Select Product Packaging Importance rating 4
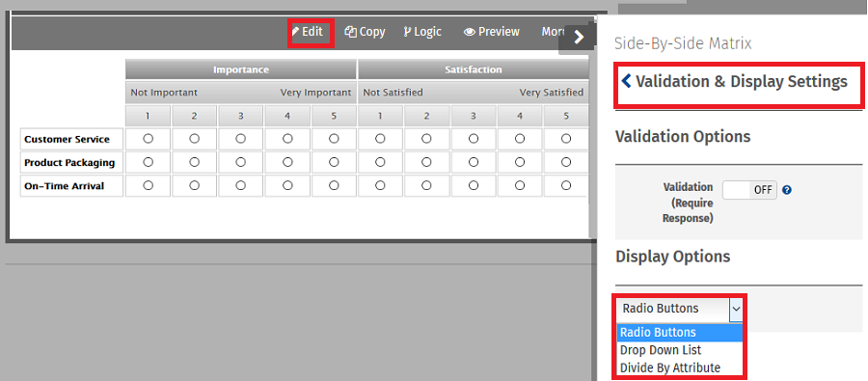Screen dimensions: 868x381 (287, 162)
